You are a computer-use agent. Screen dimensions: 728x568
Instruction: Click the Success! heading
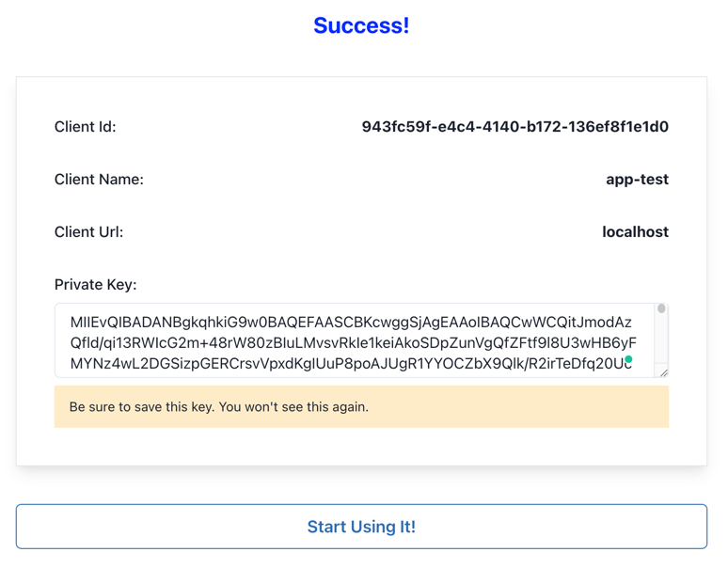pyautogui.click(x=361, y=25)
